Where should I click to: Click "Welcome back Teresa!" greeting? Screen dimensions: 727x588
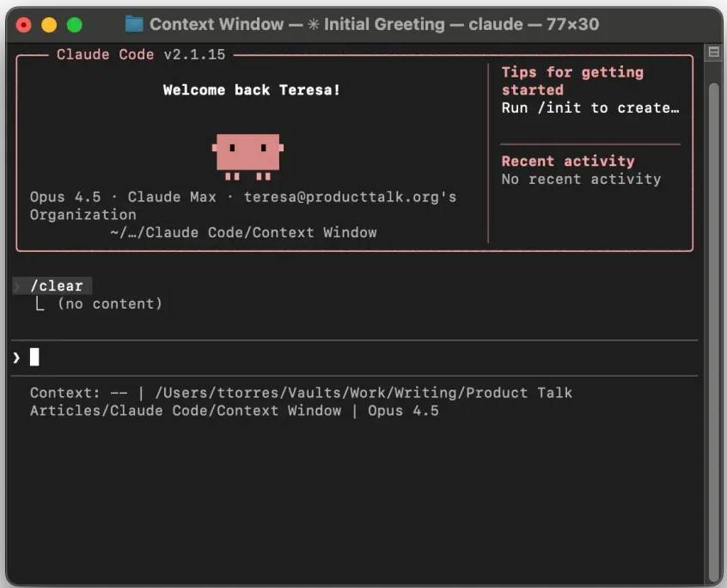(x=252, y=89)
